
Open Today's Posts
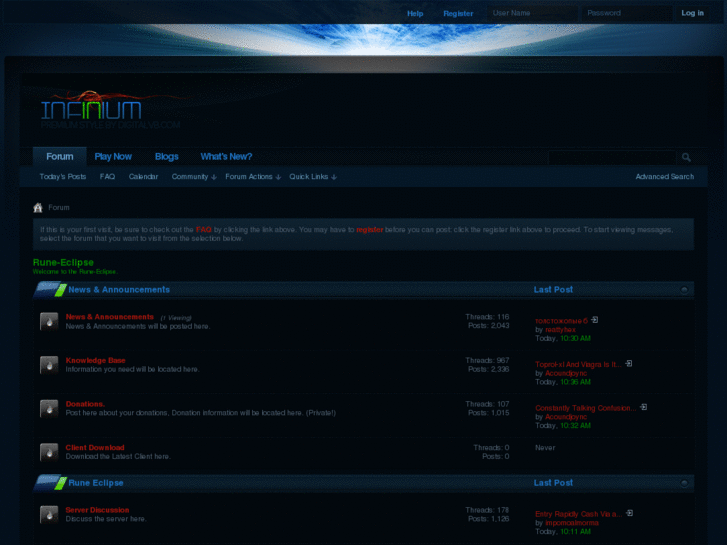coord(63,177)
